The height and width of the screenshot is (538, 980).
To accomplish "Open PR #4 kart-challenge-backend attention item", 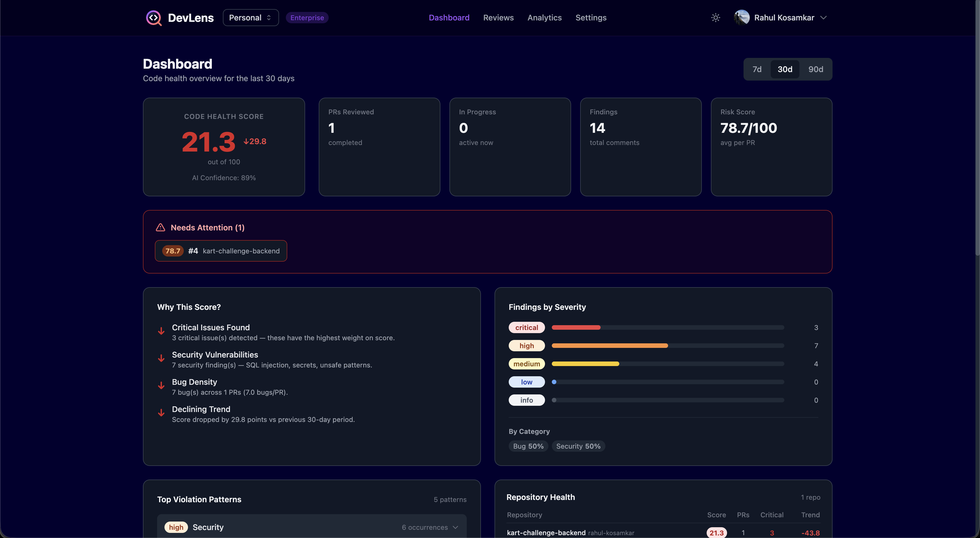I will click(x=221, y=251).
